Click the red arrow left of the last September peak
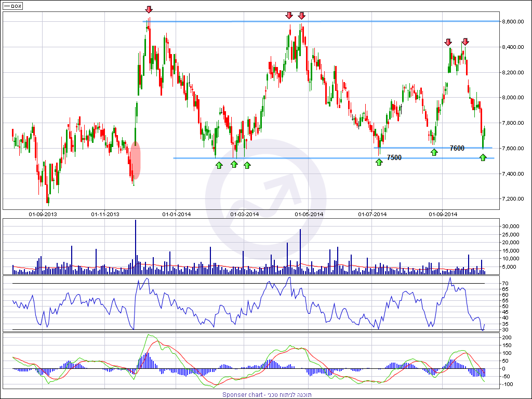This screenshot has height=399, width=532. [x=448, y=42]
